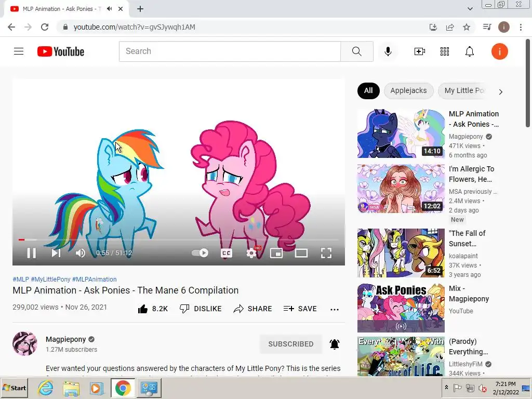Open the YouTube hamburger guide menu

19,51
